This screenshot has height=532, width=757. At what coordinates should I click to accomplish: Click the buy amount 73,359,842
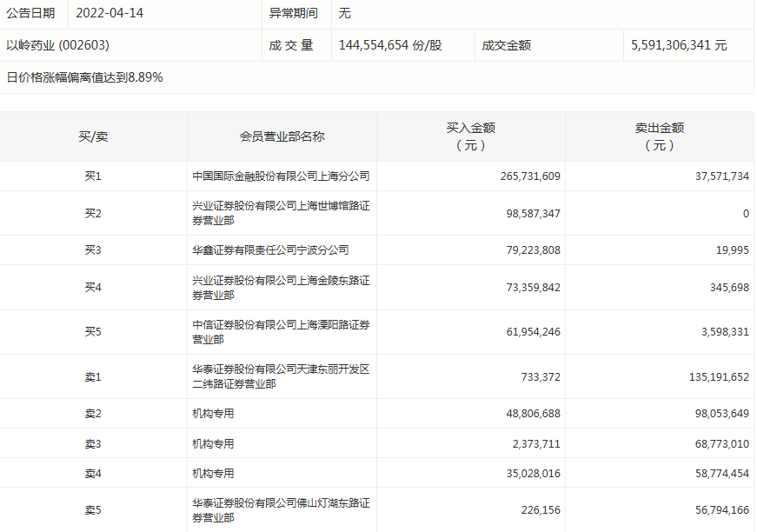(x=533, y=288)
